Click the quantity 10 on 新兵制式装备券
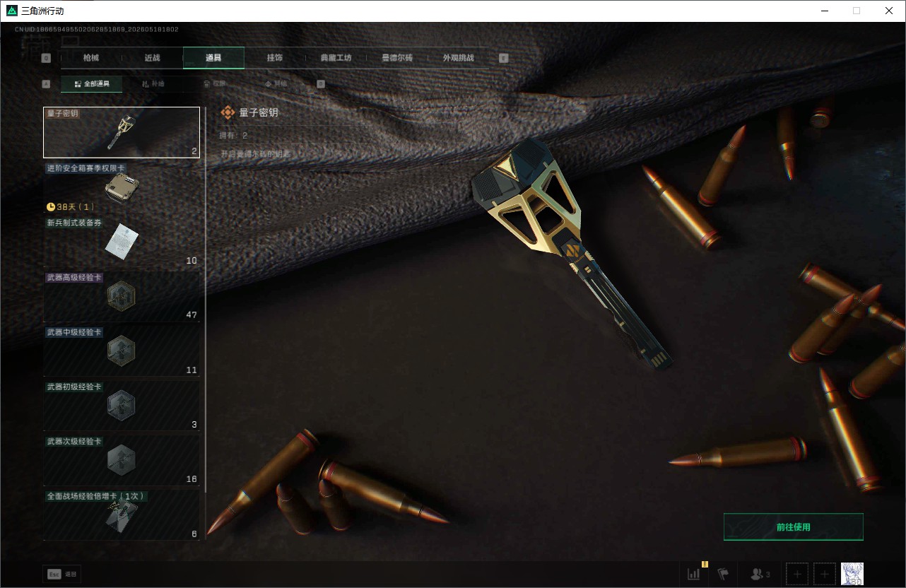906x588 pixels. (192, 261)
